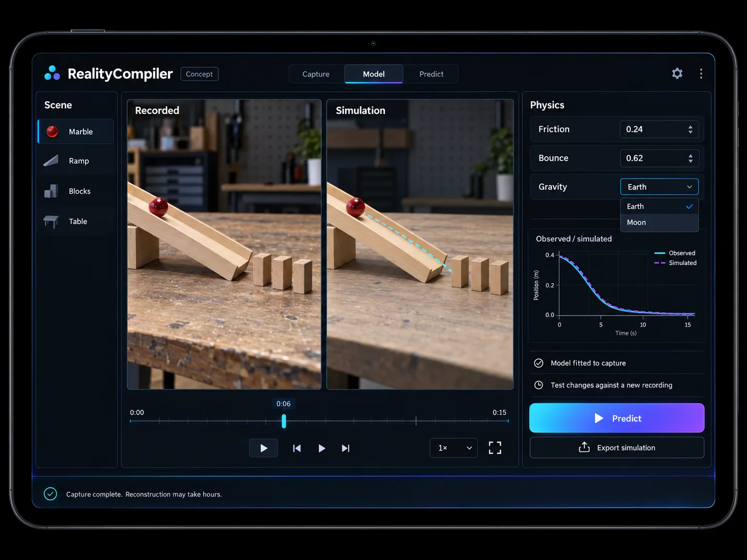747x560 pixels.
Task: Click the Capture complete status check icon
Action: coord(50,494)
